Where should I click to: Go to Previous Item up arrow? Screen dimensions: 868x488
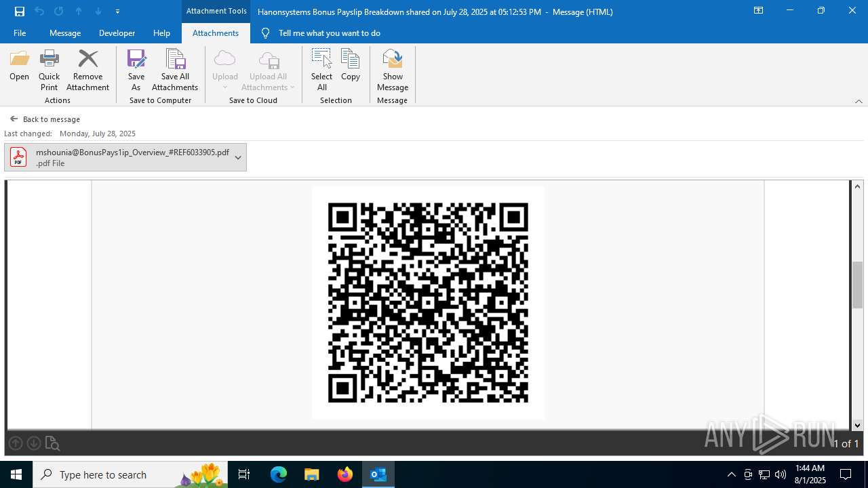79,12
